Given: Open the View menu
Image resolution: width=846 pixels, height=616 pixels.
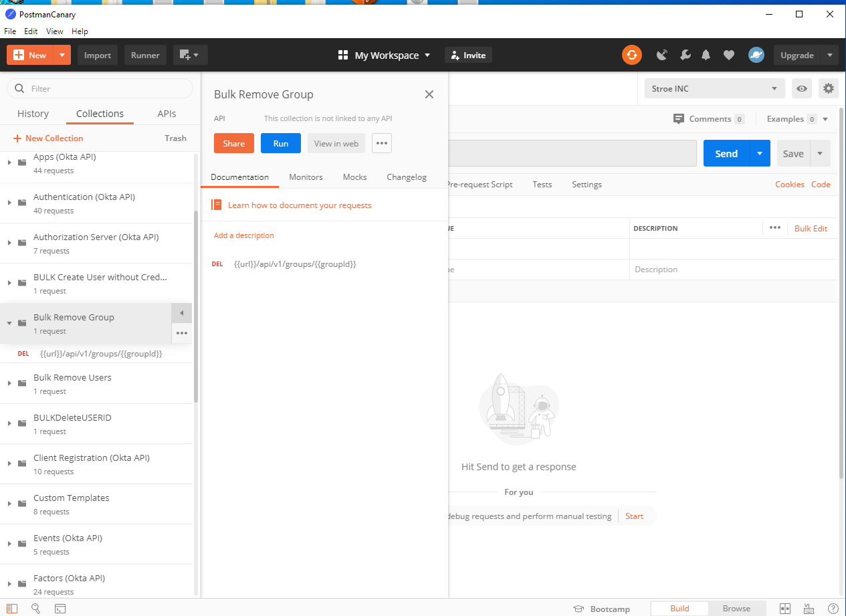Looking at the screenshot, I should pyautogui.click(x=54, y=31).
